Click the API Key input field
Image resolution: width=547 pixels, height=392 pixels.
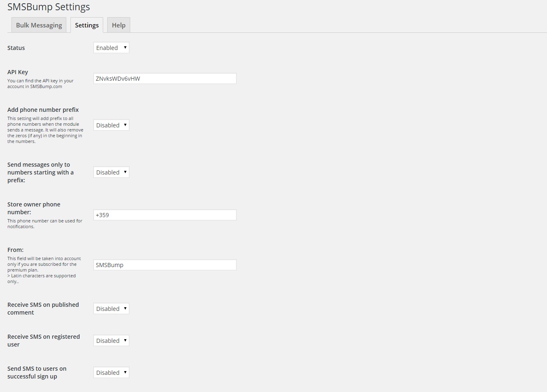tap(165, 79)
